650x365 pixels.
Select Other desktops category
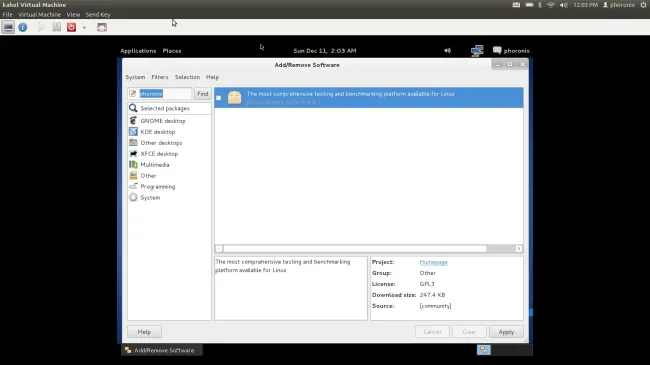[169, 143]
